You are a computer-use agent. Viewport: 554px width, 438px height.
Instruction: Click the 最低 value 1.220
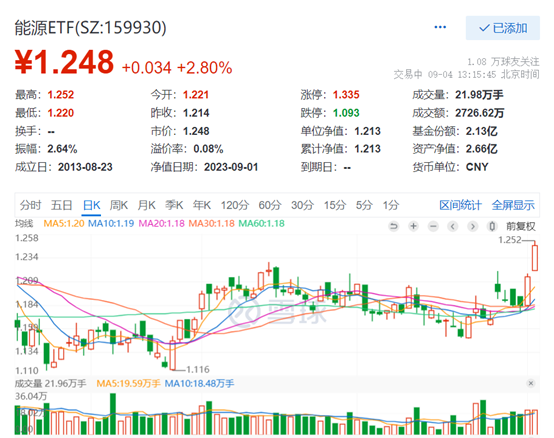pyautogui.click(x=61, y=113)
